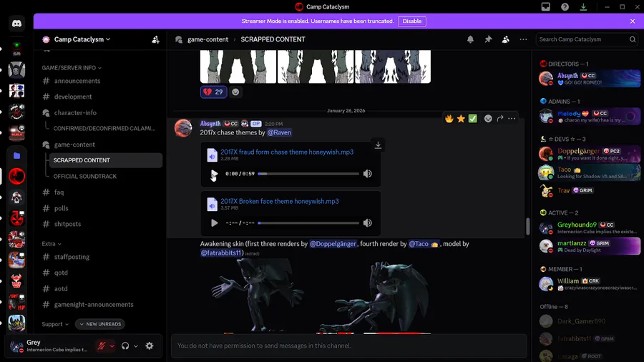Click game-content breadcrumb in header

tap(208, 39)
